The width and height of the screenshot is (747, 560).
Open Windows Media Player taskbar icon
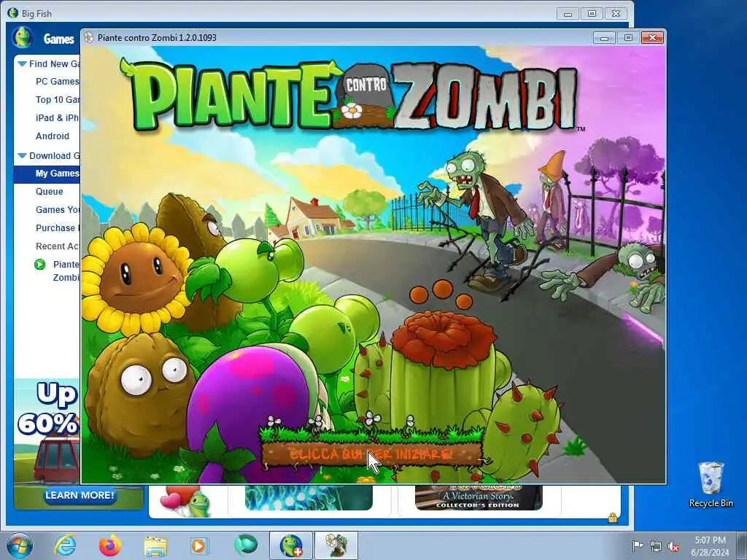coord(199,545)
